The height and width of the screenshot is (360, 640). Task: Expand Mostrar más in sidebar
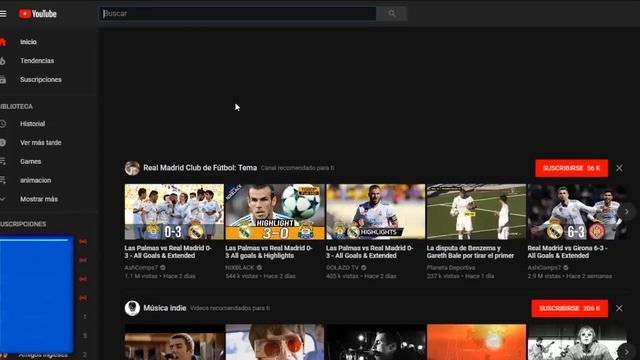tap(39, 199)
